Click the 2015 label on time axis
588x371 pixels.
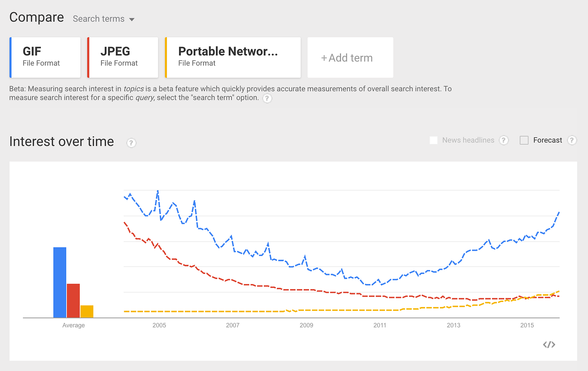click(527, 325)
